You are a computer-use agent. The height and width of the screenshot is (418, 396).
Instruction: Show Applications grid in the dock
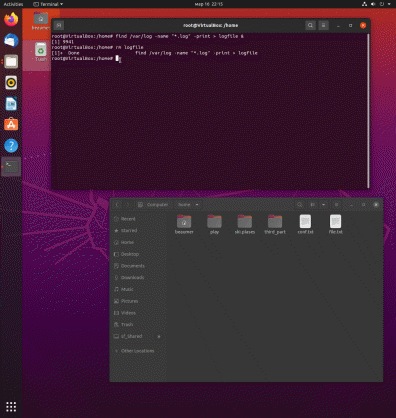point(11,406)
